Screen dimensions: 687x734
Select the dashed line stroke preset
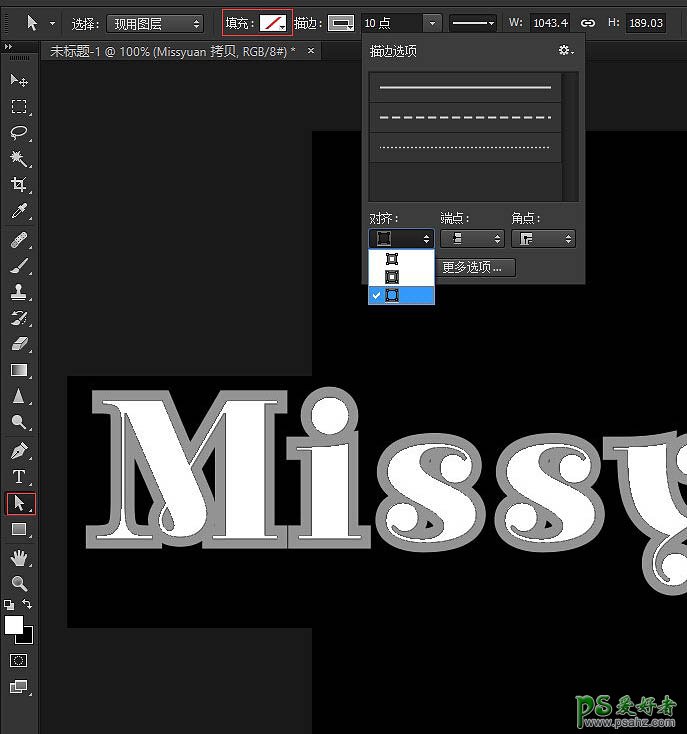click(x=465, y=118)
